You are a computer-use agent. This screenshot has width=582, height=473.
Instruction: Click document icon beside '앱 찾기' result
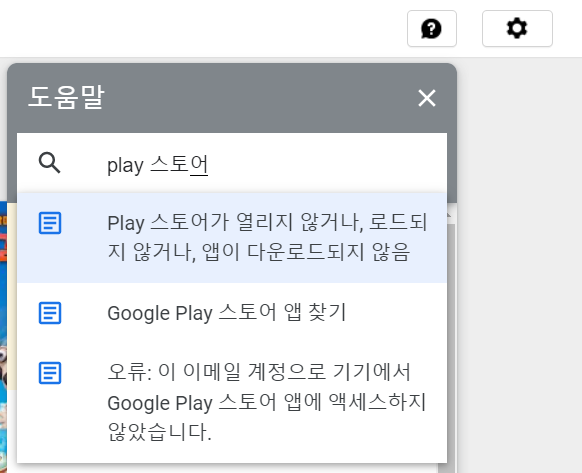pyautogui.click(x=50, y=313)
